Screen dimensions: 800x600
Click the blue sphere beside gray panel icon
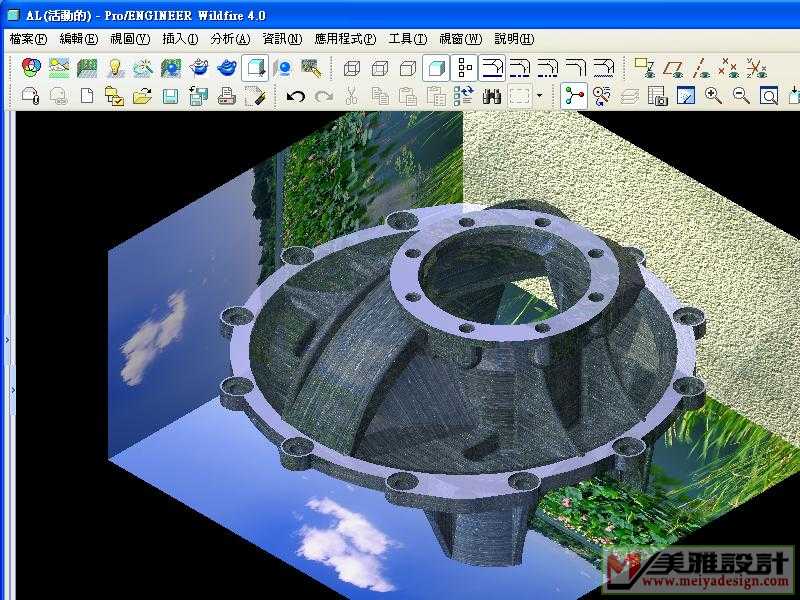[x=283, y=68]
